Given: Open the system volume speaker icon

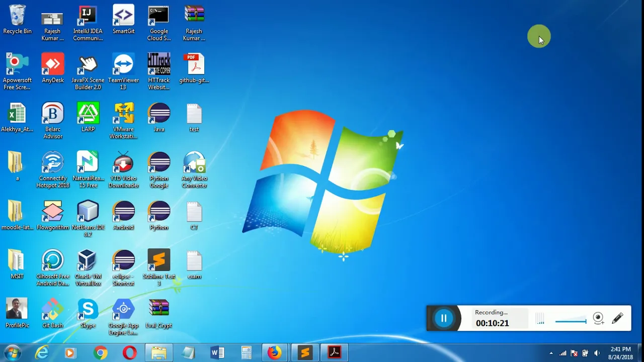Looking at the screenshot, I should coord(597,353).
